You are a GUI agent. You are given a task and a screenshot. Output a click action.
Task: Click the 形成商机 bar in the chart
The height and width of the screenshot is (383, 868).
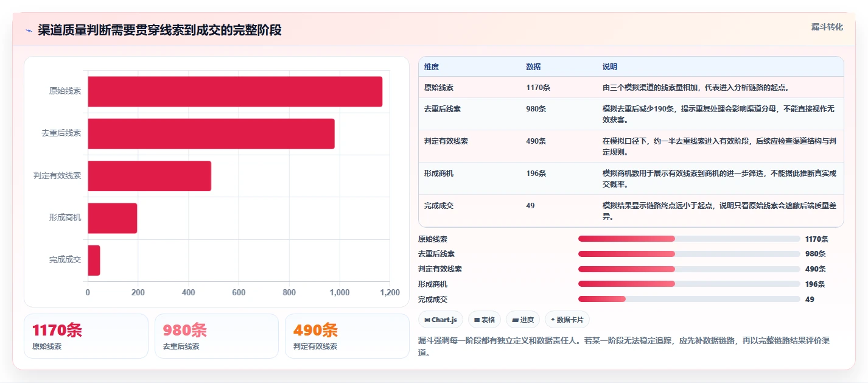(x=112, y=218)
